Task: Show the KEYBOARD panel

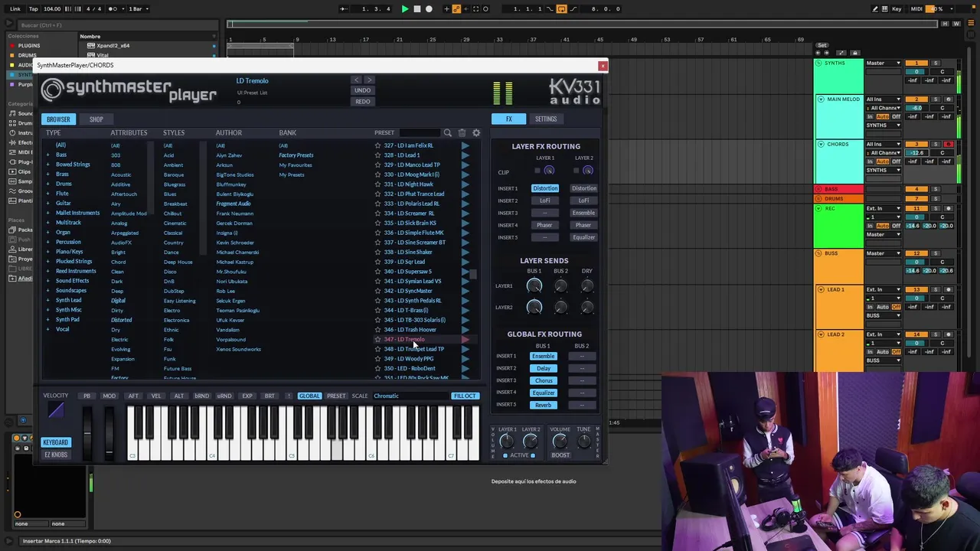Action: click(55, 442)
